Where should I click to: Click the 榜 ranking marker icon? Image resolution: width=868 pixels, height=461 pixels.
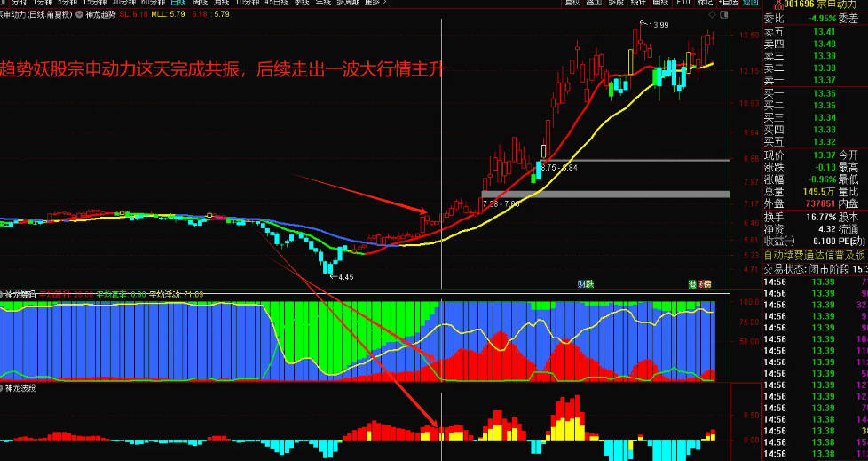point(706,283)
